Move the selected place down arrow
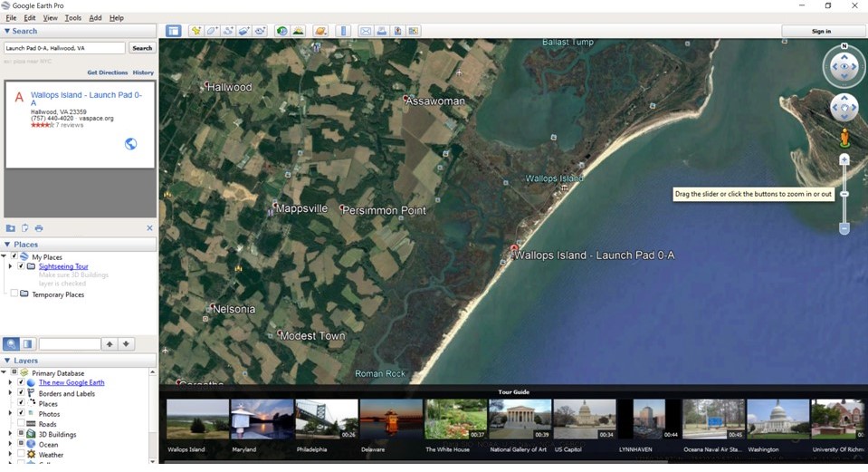 tap(126, 344)
